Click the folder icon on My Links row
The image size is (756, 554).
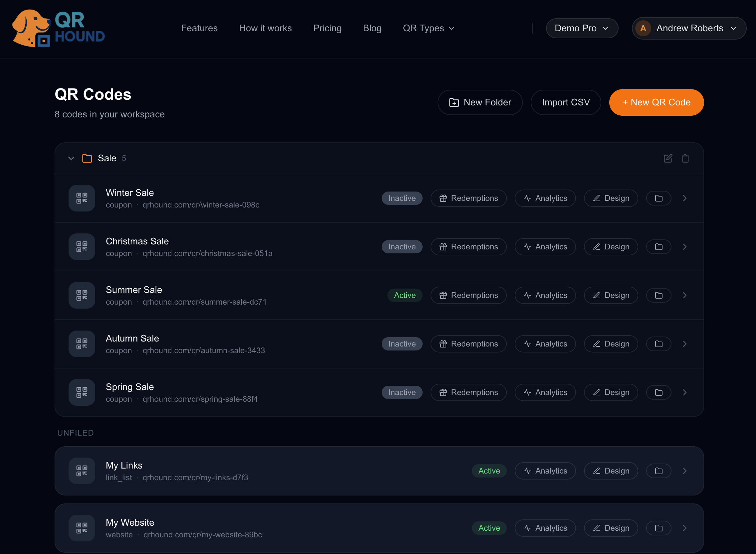point(659,471)
